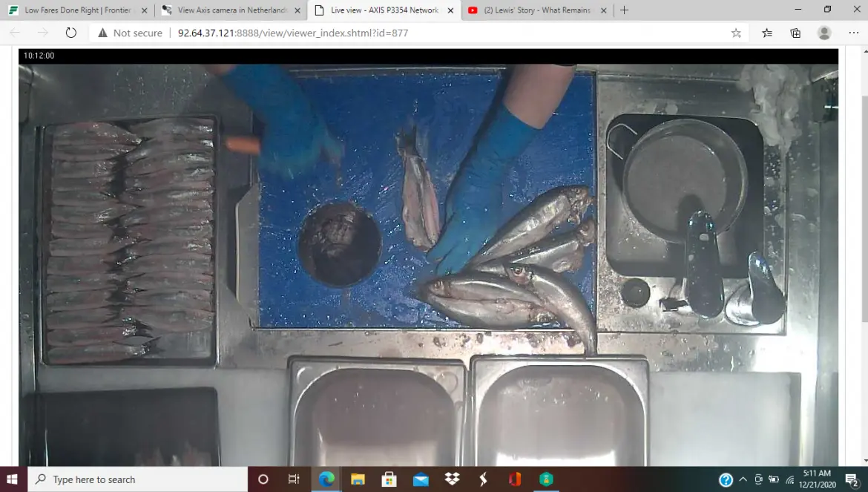Open Dropbox from the taskbar
This screenshot has height=492, width=868.
452,479
